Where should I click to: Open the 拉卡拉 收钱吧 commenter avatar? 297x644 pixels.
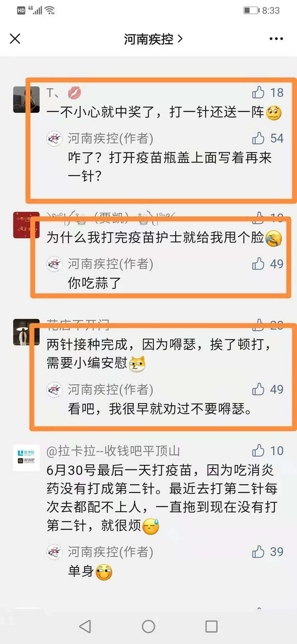tap(26, 458)
